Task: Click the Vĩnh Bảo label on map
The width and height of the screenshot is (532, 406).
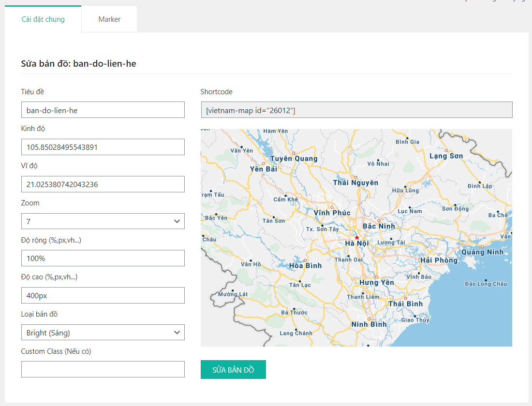Action: tap(419, 277)
